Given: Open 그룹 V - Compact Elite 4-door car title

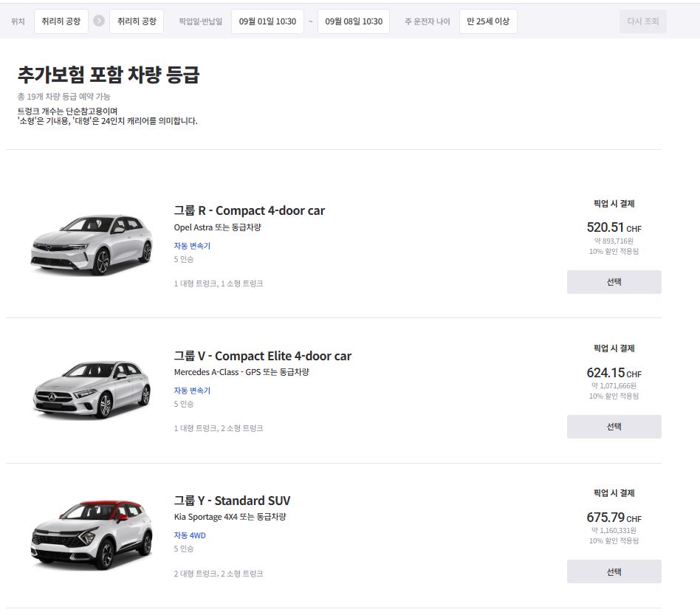Looking at the screenshot, I should pyautogui.click(x=262, y=356).
